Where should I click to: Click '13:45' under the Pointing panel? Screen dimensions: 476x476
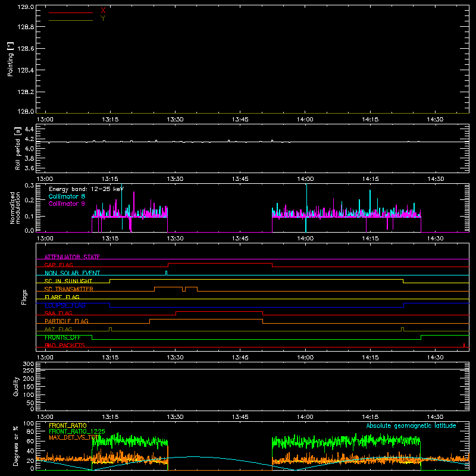(x=240, y=120)
